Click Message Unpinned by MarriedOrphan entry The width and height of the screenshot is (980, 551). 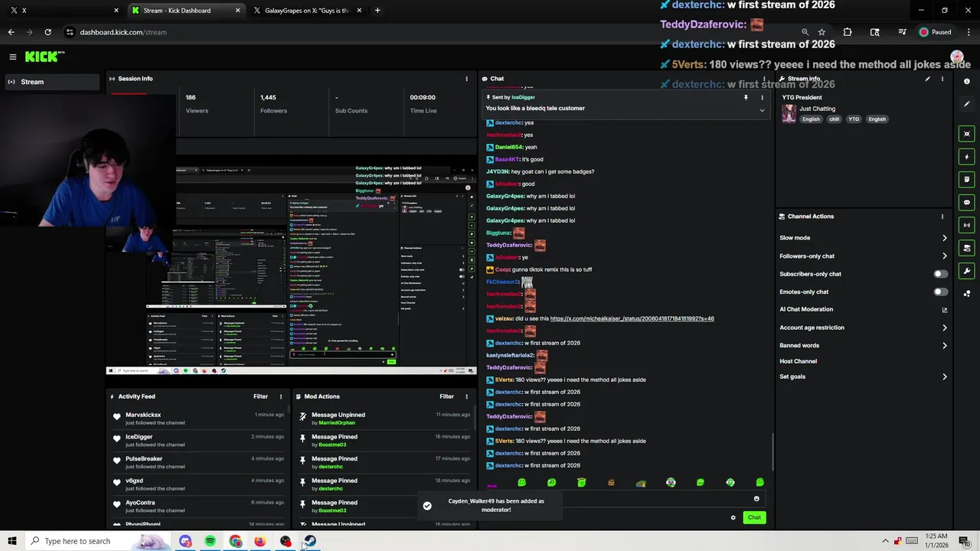[x=385, y=419]
